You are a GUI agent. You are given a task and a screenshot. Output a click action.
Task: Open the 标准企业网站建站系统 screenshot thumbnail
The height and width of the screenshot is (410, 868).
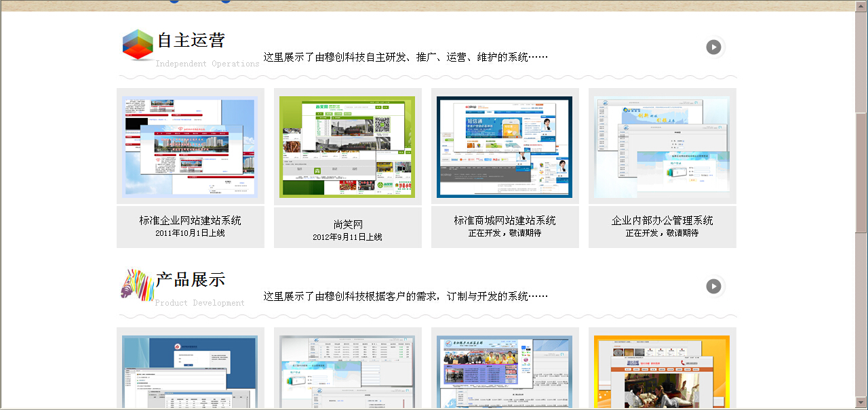point(190,146)
